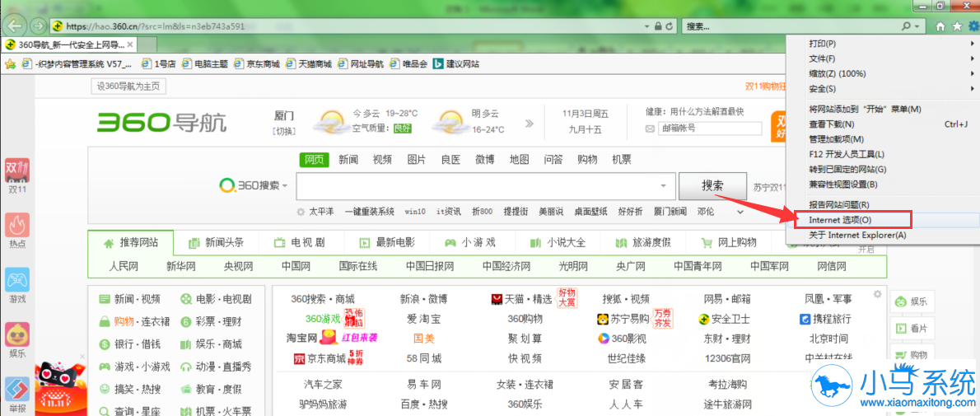Open the right-side 看片 panel button
This screenshot has height=416, width=980.
pos(912,328)
